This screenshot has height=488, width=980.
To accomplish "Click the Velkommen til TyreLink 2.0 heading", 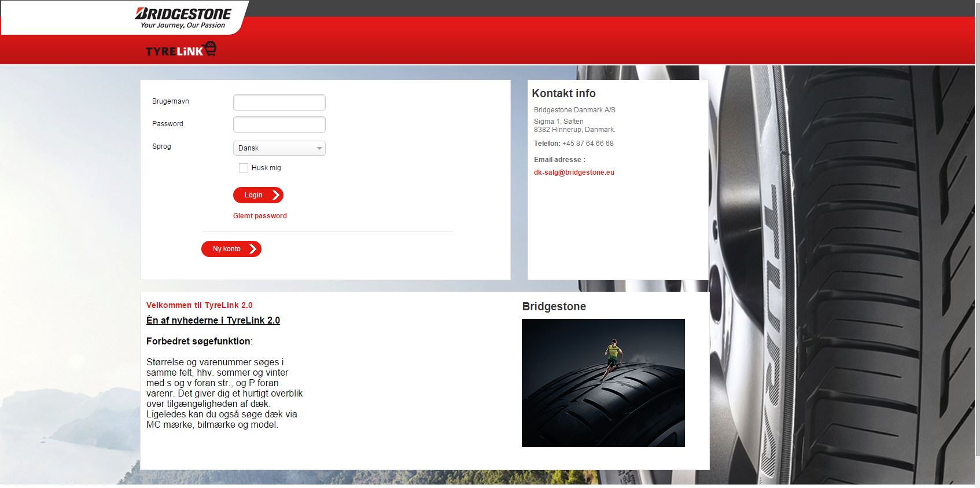I will [x=199, y=305].
